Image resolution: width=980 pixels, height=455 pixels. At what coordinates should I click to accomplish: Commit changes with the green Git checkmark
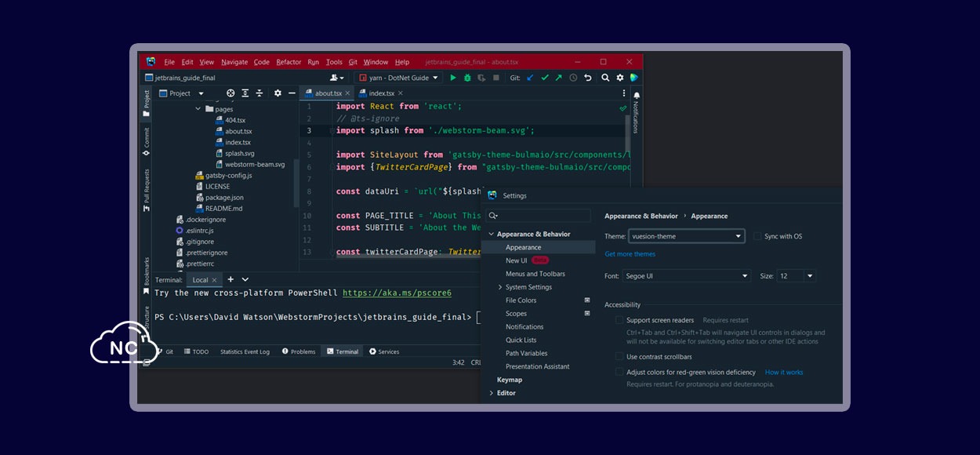[544, 78]
